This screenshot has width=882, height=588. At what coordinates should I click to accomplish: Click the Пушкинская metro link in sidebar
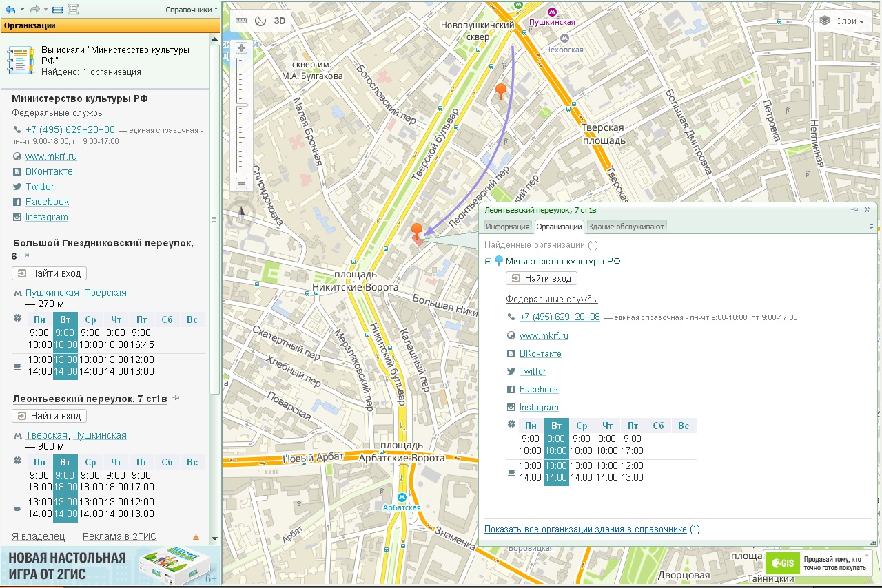click(52, 293)
